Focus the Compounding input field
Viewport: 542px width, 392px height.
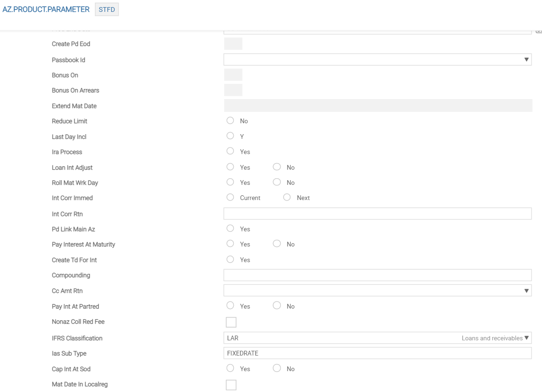[x=377, y=275]
